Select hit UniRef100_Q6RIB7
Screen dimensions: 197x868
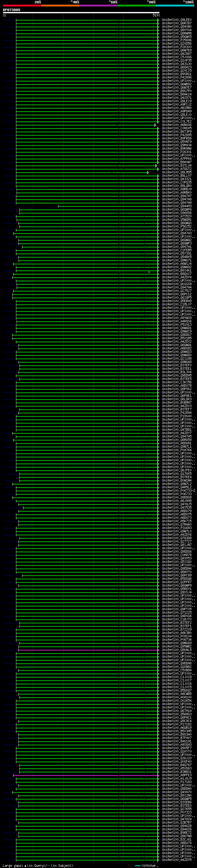177,23
